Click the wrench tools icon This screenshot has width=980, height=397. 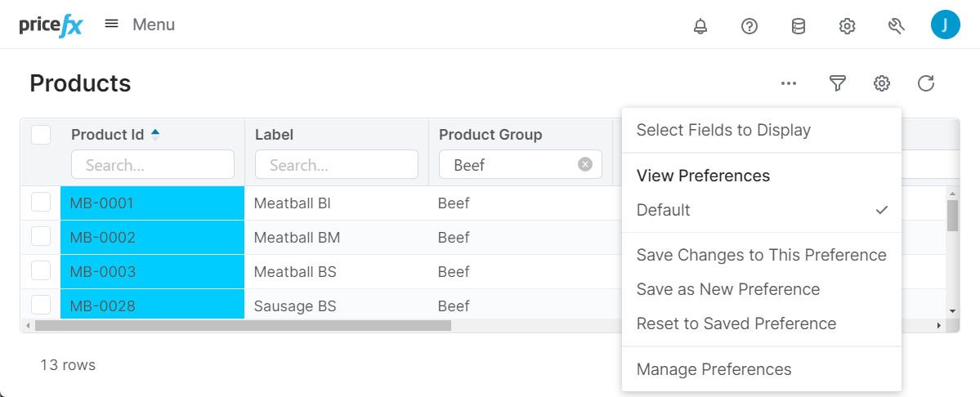896,26
